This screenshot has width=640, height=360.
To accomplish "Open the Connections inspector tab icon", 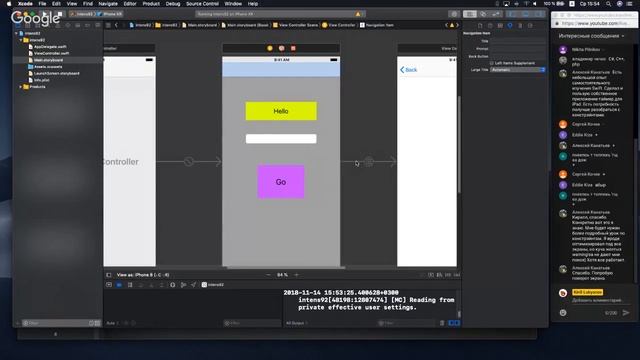I will [530, 25].
